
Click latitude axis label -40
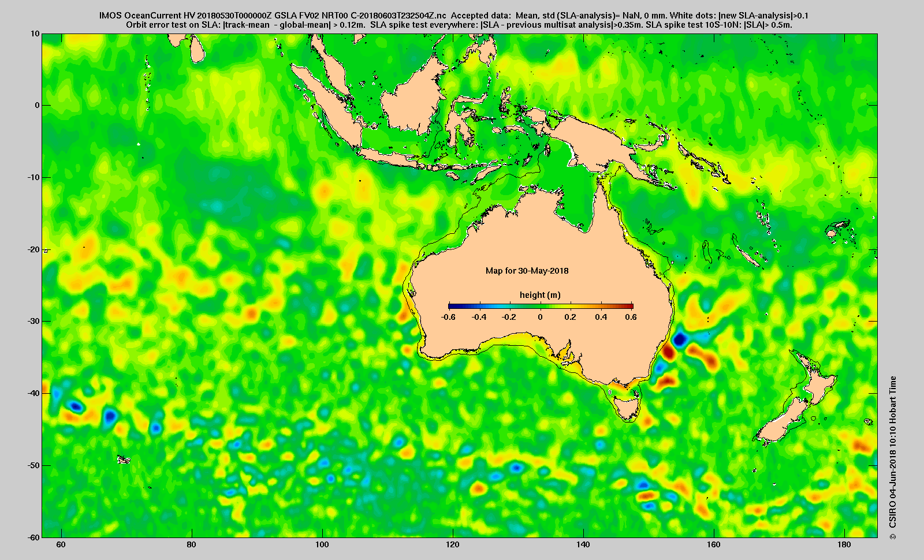33,393
